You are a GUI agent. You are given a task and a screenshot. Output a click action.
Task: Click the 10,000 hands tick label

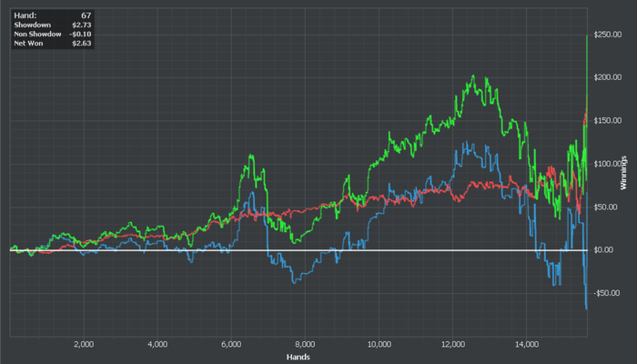click(379, 345)
